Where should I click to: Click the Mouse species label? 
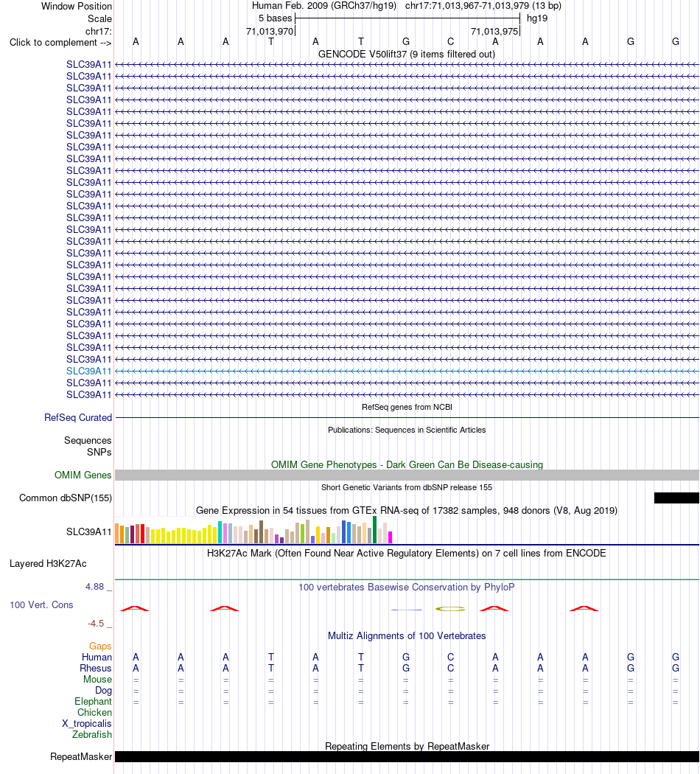click(98, 679)
